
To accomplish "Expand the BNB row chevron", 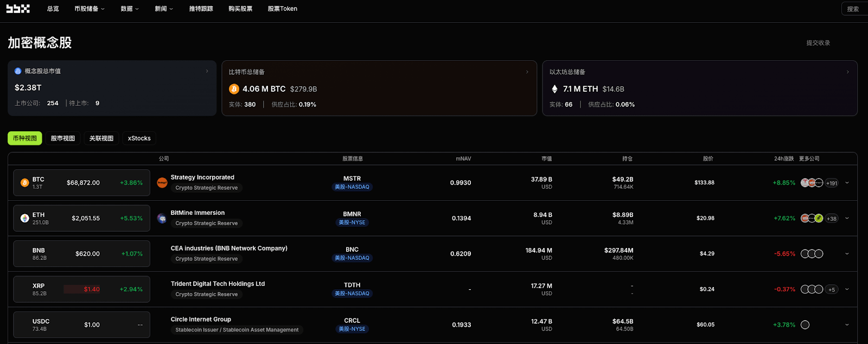I will tap(847, 254).
